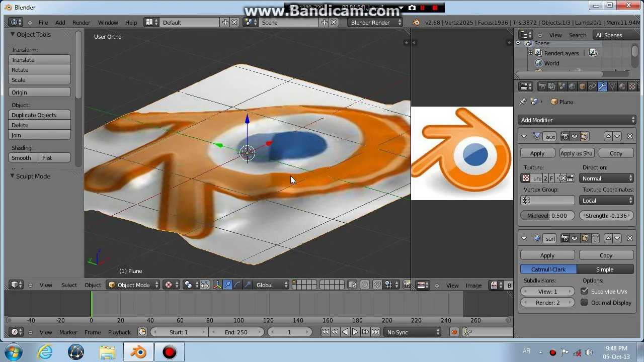Pin the properties context with pin icon
644x362 pixels.
(522, 102)
